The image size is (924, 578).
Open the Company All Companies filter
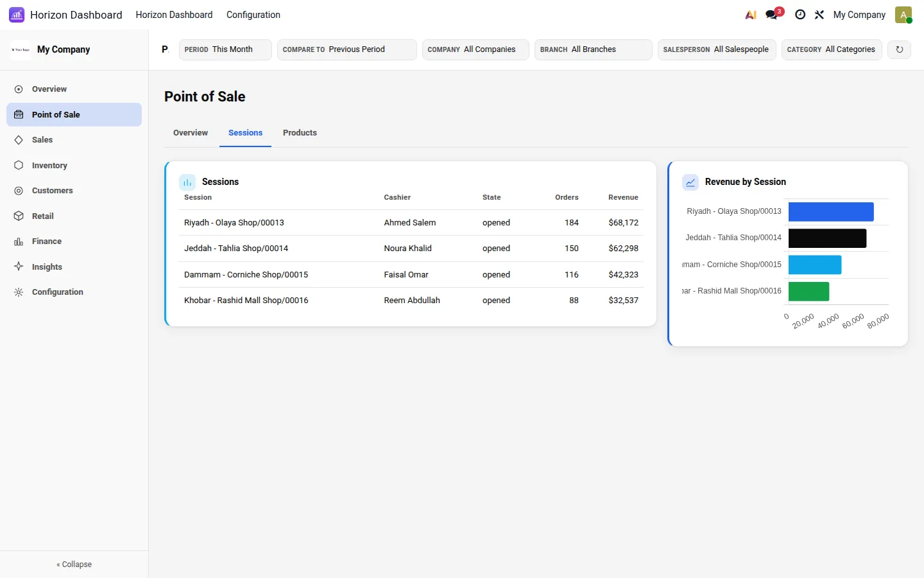[x=475, y=49]
